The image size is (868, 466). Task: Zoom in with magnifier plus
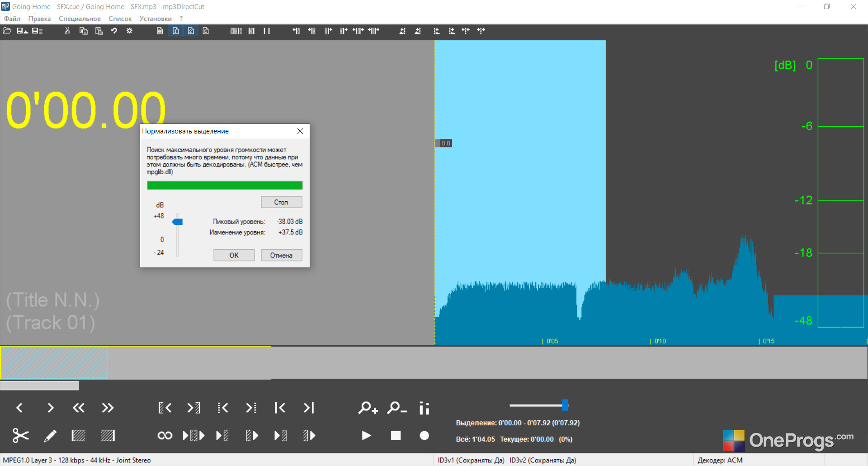368,408
